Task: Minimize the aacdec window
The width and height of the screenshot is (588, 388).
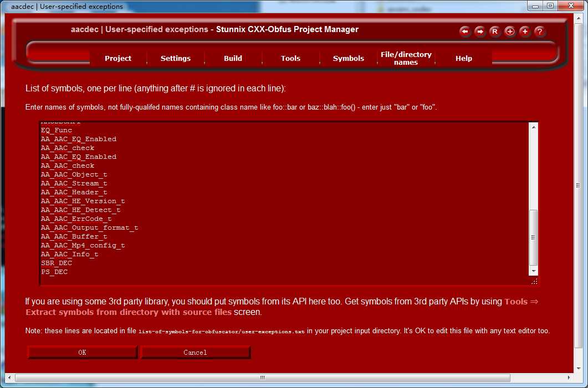Action: [x=535, y=6]
